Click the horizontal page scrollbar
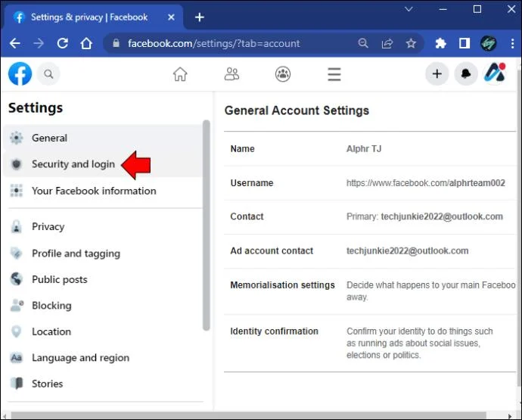The height and width of the screenshot is (420, 522). [248, 415]
